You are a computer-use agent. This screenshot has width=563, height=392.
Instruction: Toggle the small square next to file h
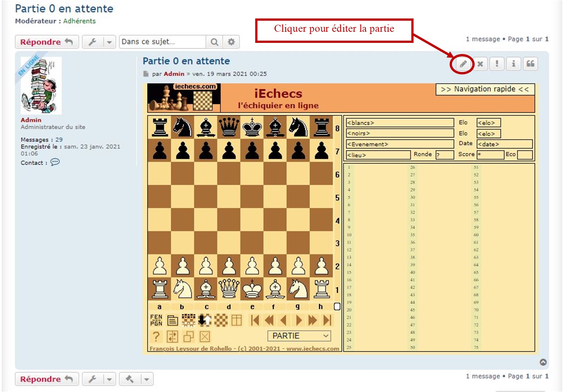[x=337, y=306]
